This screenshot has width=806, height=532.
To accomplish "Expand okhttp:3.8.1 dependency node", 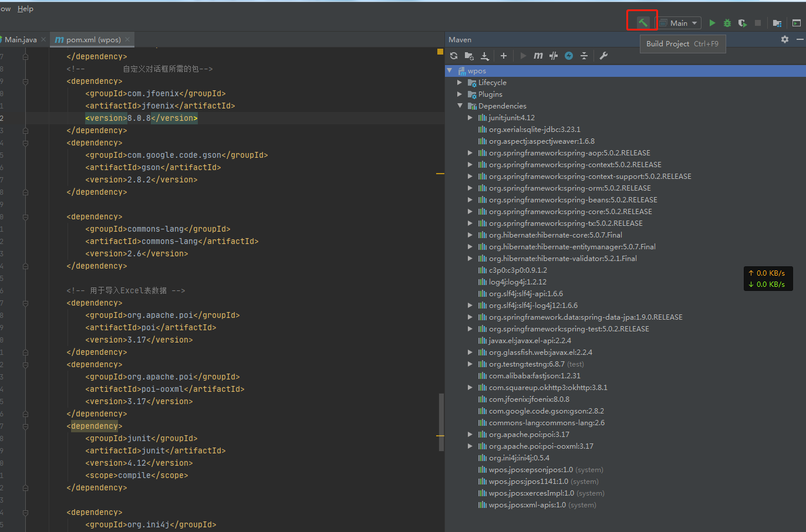I will pos(470,388).
